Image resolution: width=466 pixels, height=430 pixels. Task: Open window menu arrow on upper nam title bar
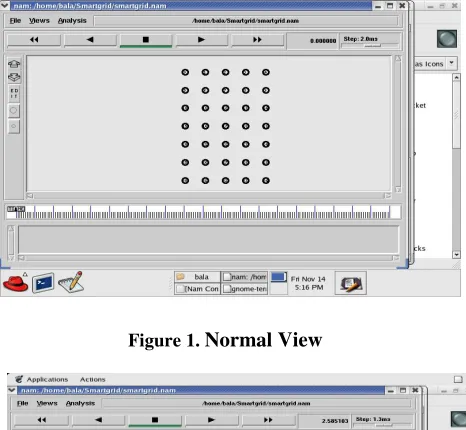pyautogui.click(x=5, y=5)
